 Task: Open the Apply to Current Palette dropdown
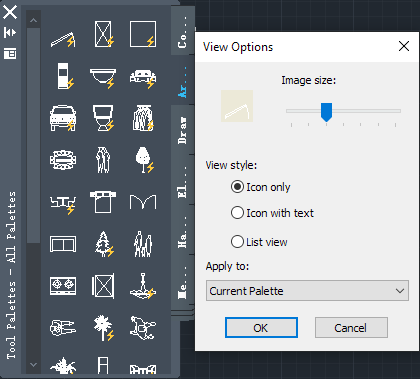(307, 291)
